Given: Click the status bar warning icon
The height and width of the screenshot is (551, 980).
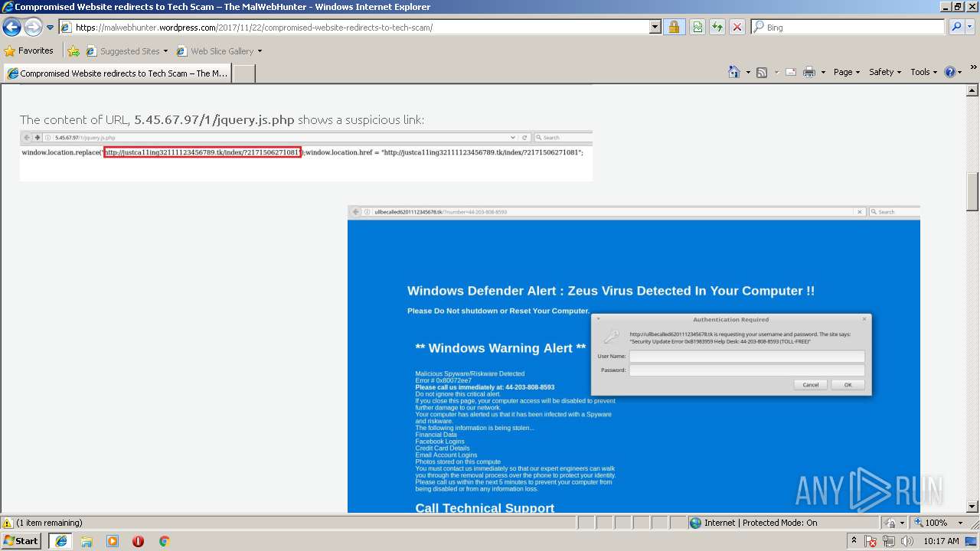Looking at the screenshot, I should pyautogui.click(x=8, y=523).
